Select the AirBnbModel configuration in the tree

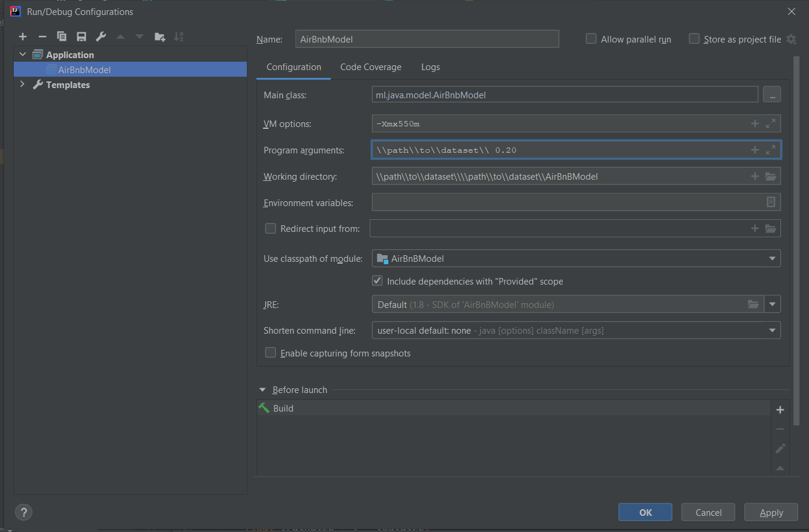[130, 69]
